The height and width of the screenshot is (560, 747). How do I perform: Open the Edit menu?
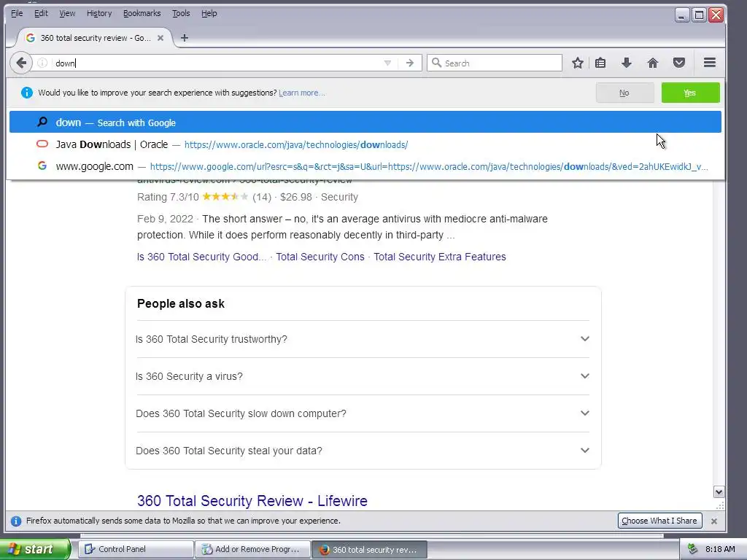click(41, 13)
